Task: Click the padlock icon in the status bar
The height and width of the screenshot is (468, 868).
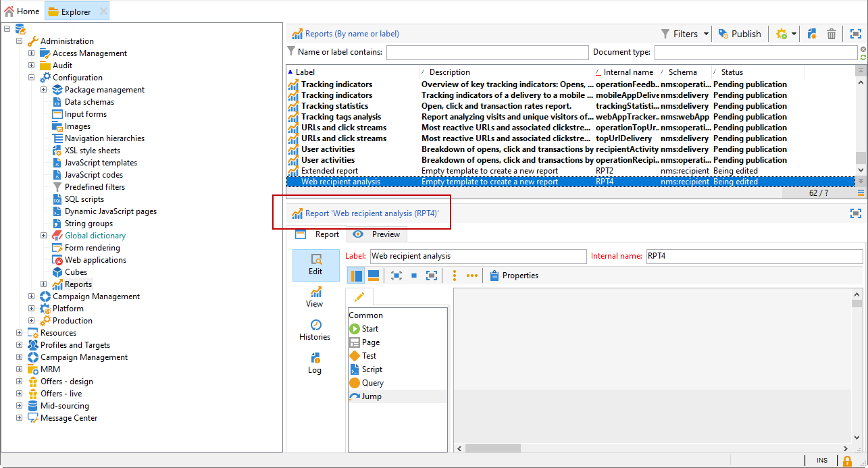Action: (846, 461)
